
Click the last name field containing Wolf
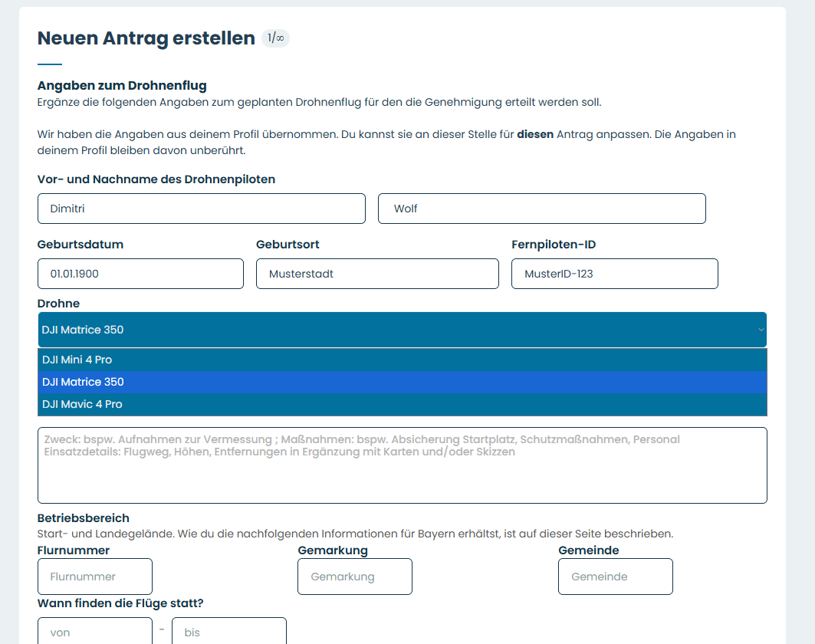click(x=541, y=209)
